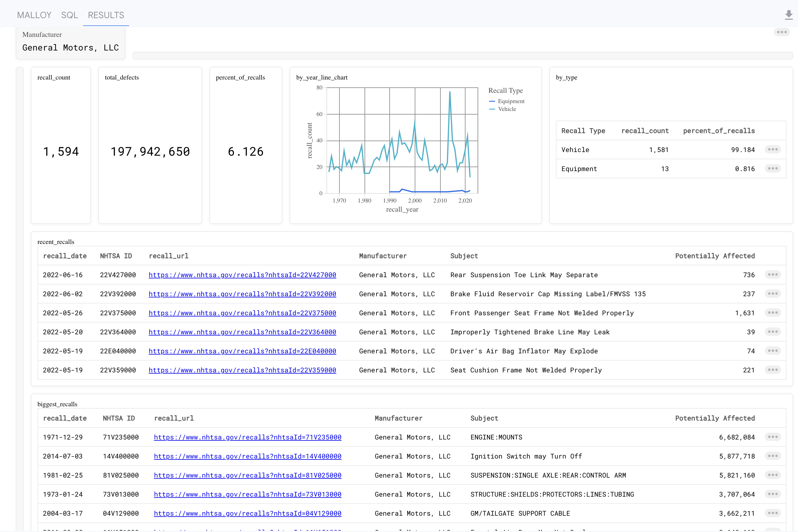The width and height of the screenshot is (798, 532).
Task: Select the RESULTS tab
Action: coord(106,15)
